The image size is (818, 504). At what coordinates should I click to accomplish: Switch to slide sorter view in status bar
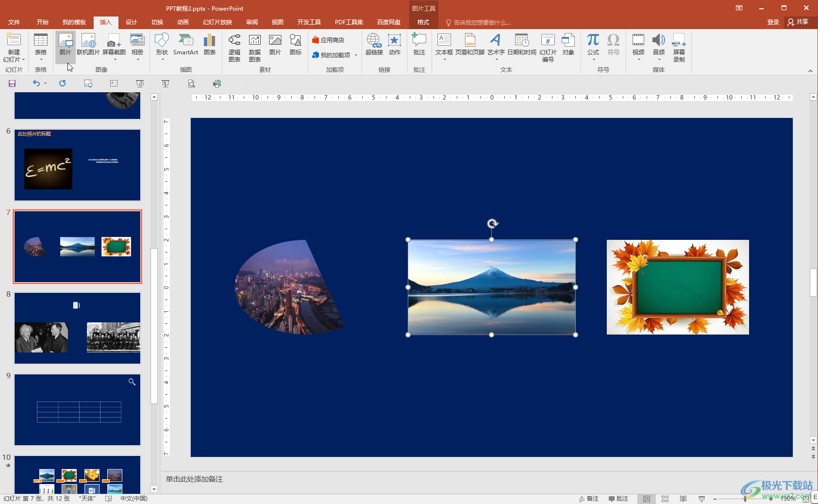[665, 499]
